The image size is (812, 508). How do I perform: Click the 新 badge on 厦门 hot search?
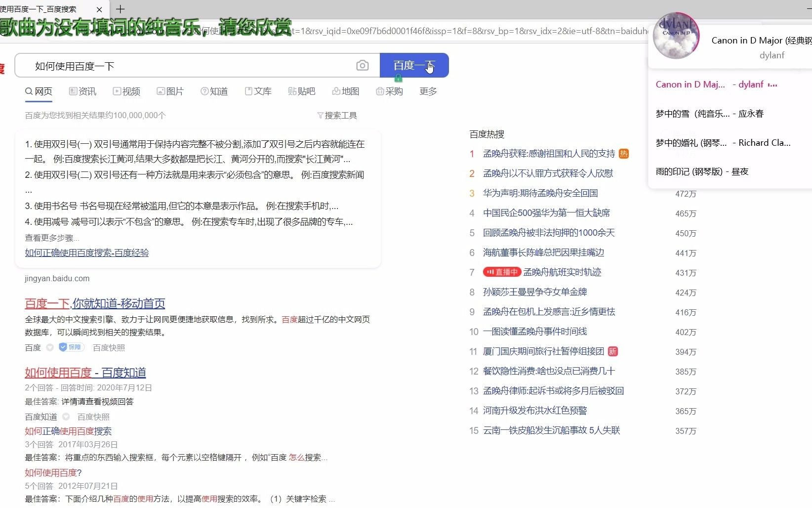click(612, 351)
